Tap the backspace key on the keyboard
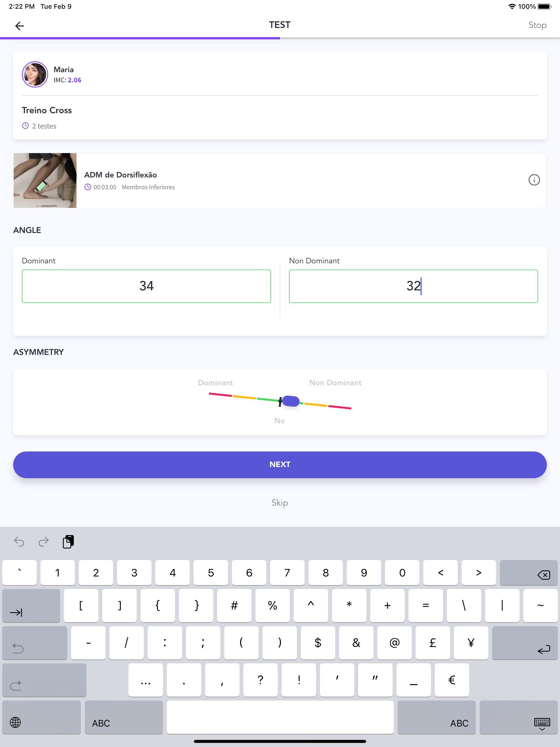560x747 pixels. pyautogui.click(x=528, y=573)
